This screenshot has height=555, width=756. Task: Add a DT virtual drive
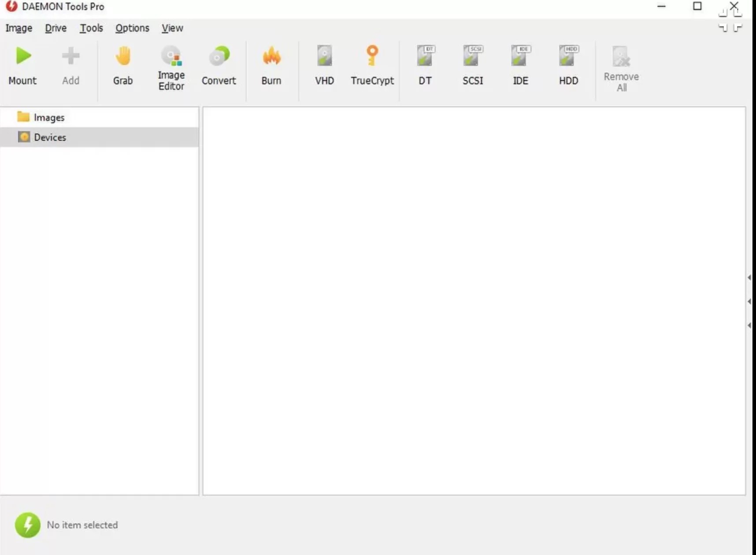[425, 66]
